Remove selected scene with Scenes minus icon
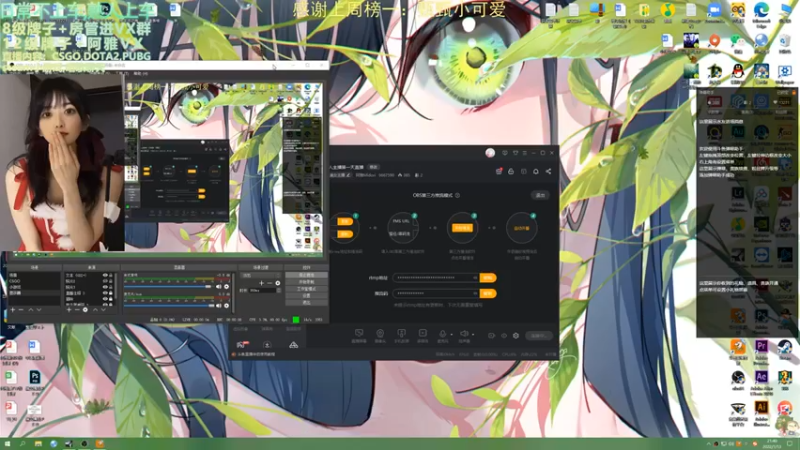 (21, 310)
